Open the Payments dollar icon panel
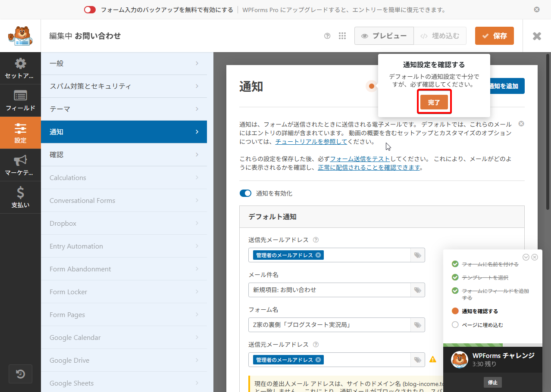 click(x=20, y=197)
